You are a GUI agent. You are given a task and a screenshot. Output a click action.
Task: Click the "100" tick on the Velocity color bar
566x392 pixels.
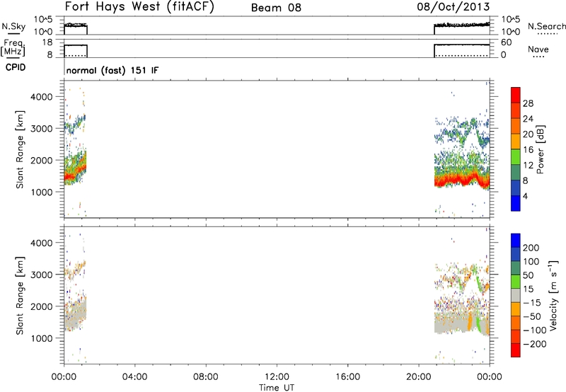[x=531, y=261]
